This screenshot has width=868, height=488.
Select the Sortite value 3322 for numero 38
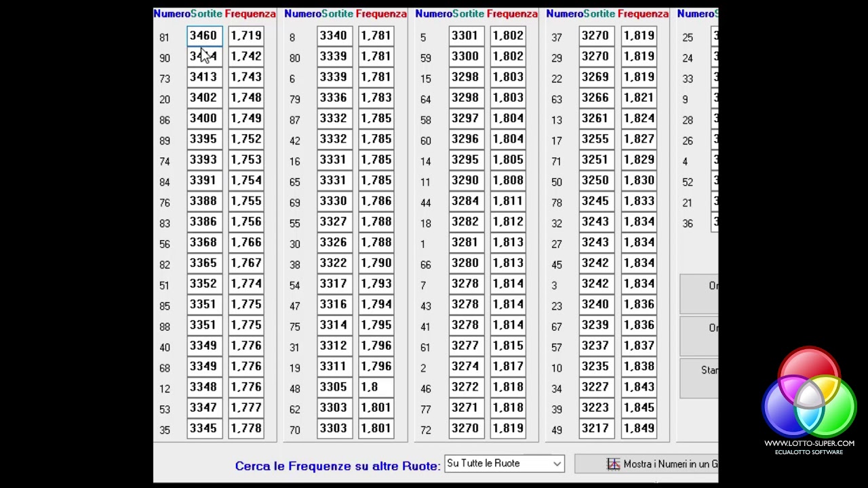pyautogui.click(x=335, y=264)
